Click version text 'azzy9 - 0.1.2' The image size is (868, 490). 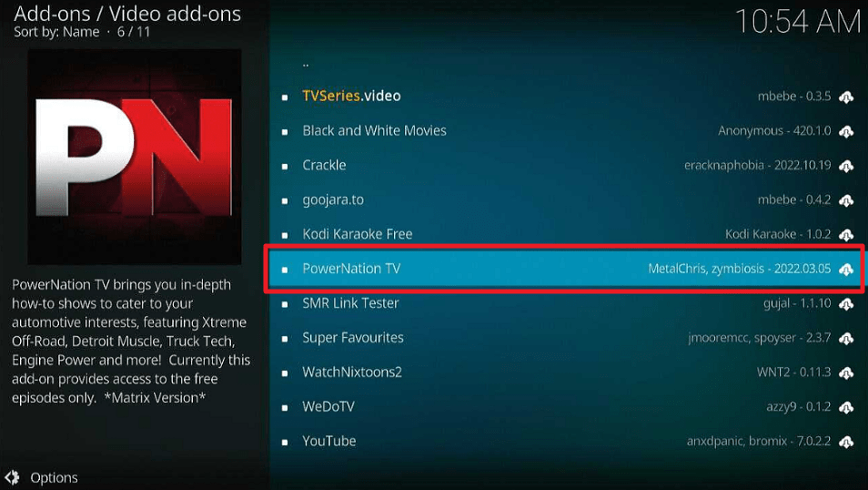click(x=799, y=407)
